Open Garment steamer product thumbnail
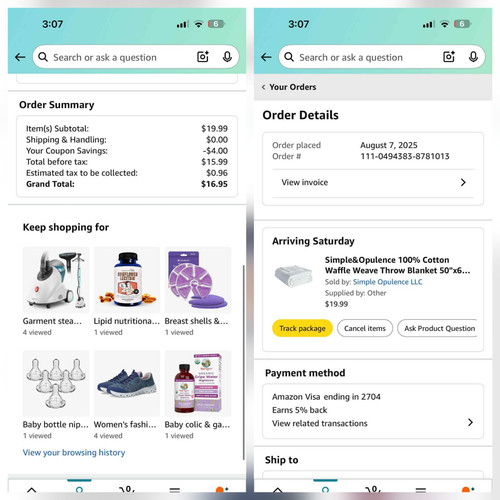 pyautogui.click(x=56, y=280)
